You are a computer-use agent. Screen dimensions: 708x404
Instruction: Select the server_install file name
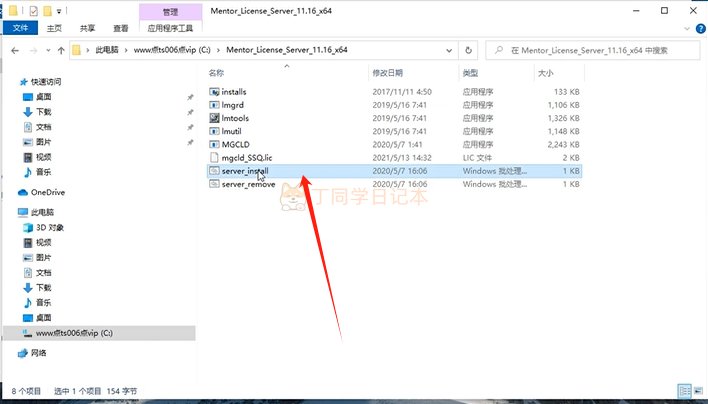click(x=245, y=171)
